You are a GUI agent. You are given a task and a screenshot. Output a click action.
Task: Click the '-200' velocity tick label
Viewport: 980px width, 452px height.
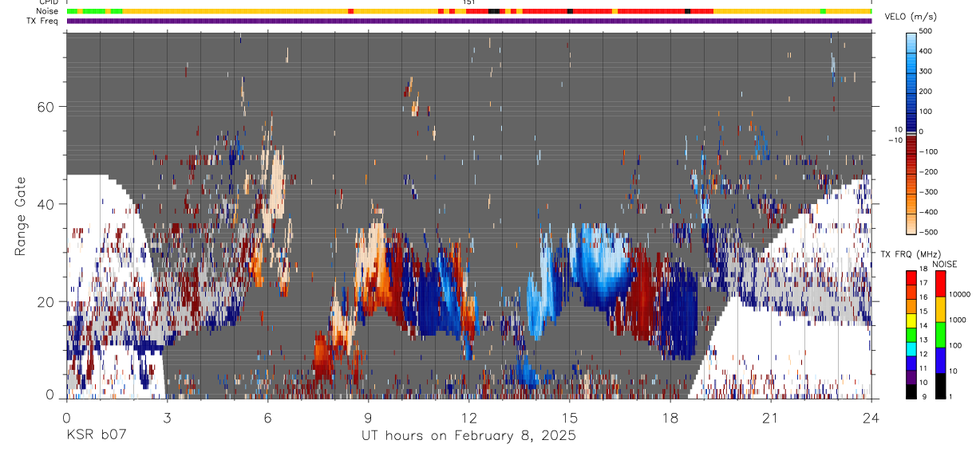coord(927,171)
